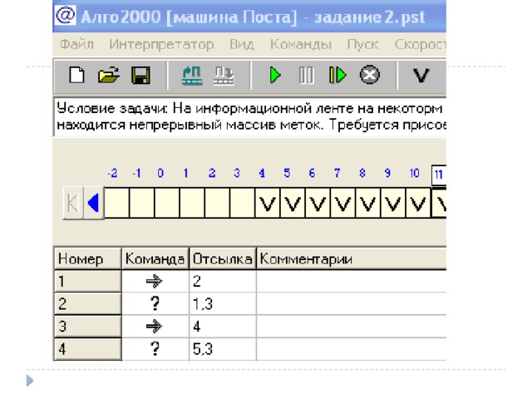
Task: Open the Вид menu
Action: click(241, 44)
